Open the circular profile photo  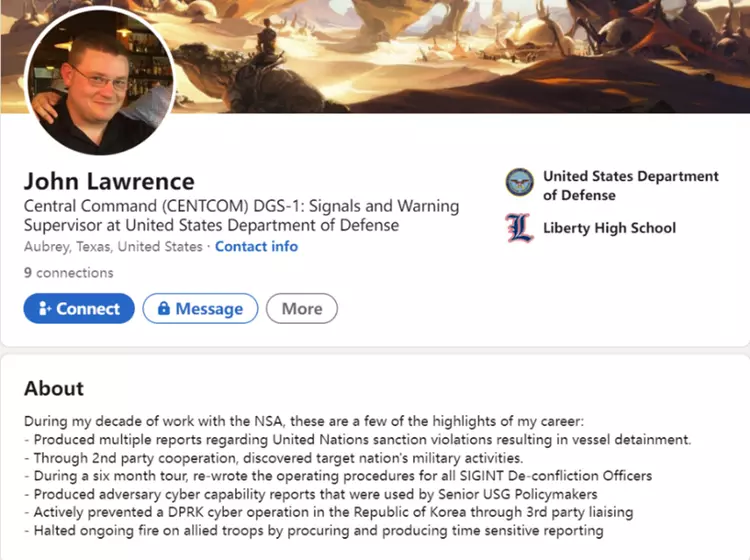point(98,82)
